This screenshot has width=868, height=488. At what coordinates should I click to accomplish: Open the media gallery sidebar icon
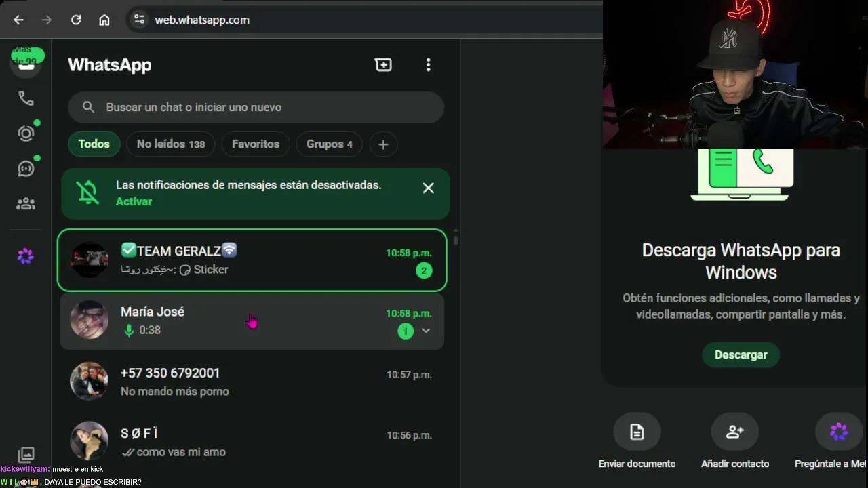(x=26, y=454)
